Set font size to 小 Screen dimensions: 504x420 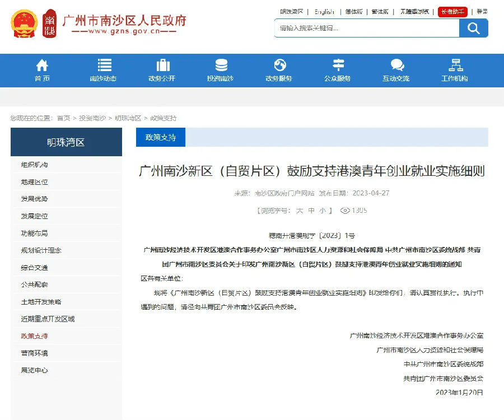(323, 211)
